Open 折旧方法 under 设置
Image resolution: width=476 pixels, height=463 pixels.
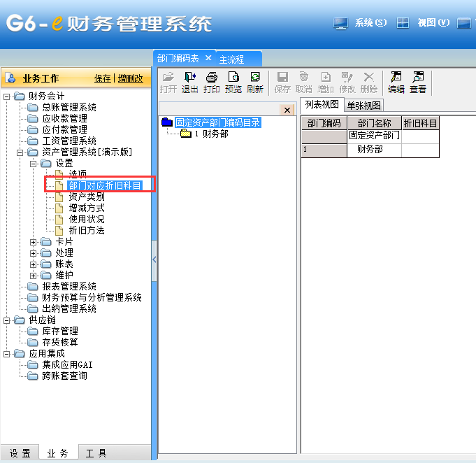click(86, 230)
